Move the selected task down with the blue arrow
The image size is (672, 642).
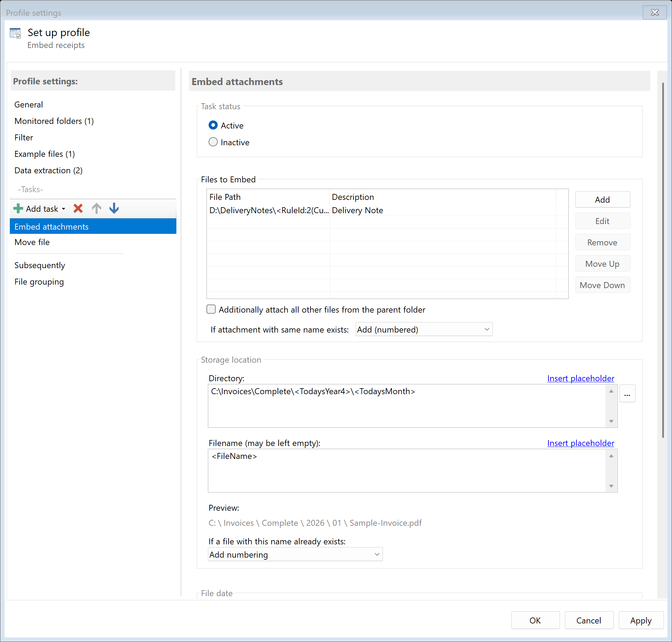click(x=114, y=209)
